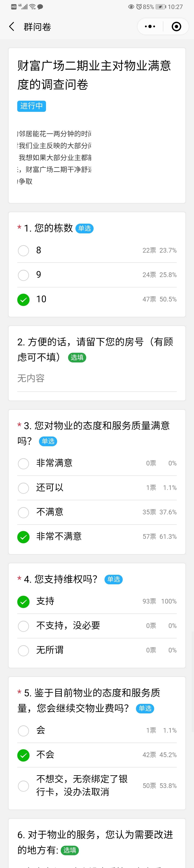Tap the Wi-Fi signal status icon
Image resolution: width=194 pixels, height=868 pixels.
point(33,7)
